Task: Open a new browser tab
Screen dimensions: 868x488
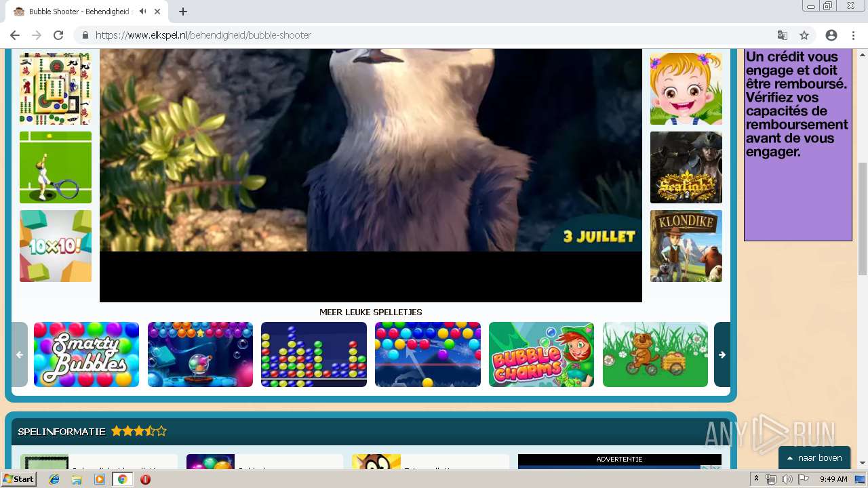Action: pyautogui.click(x=183, y=12)
